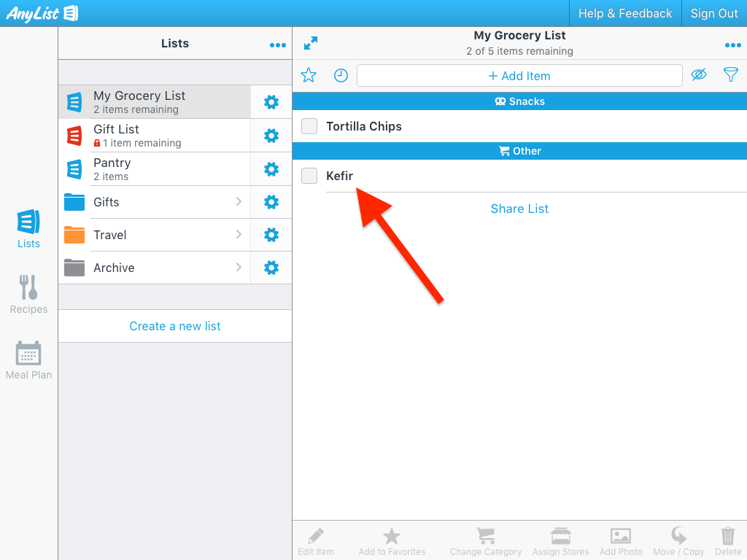Expand list to full screen view
This screenshot has height=560, width=747.
[x=311, y=44]
